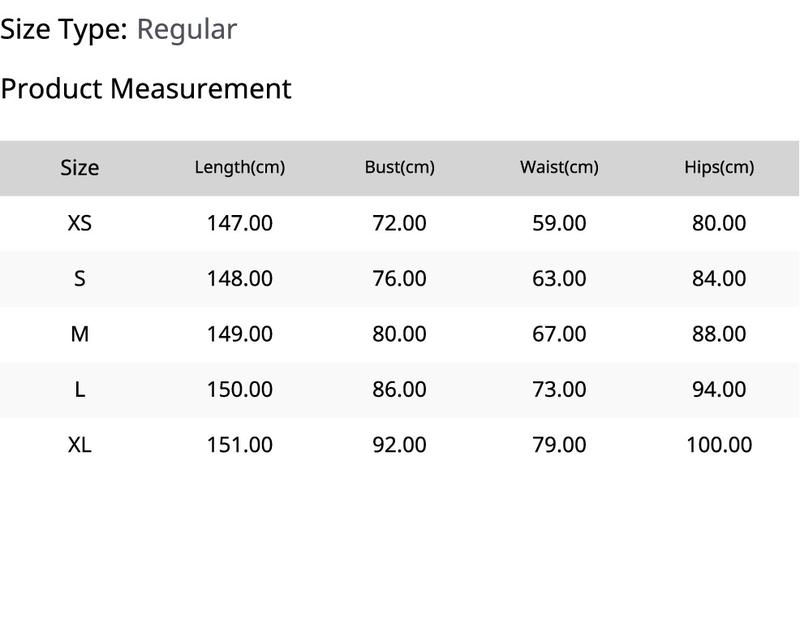Screen dimensions: 800x637
Task: Click the Product Measurement heading
Action: pyautogui.click(x=146, y=89)
